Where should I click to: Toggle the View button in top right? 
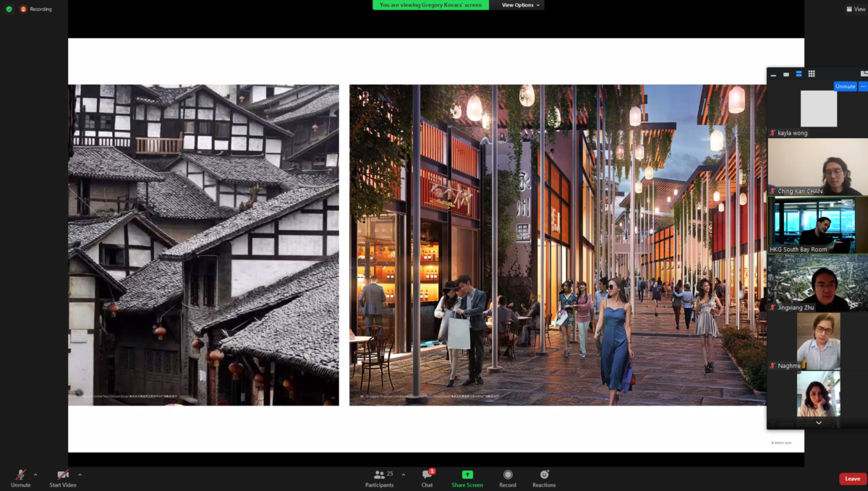854,9
